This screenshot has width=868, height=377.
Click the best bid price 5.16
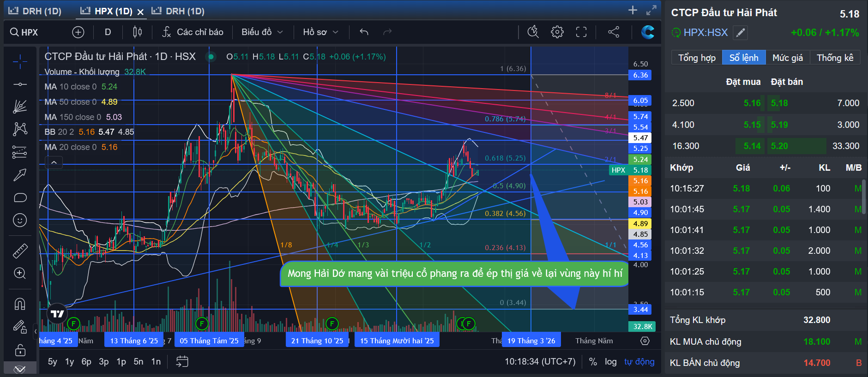752,103
